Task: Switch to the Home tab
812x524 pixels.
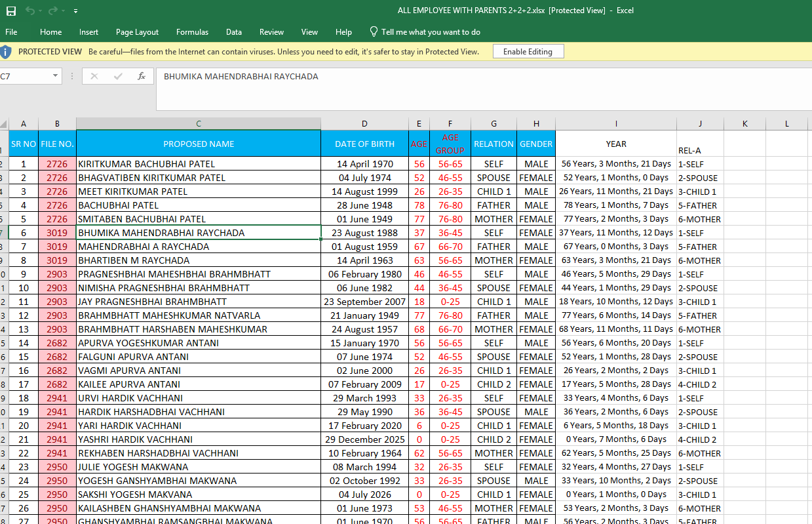Action: click(50, 32)
